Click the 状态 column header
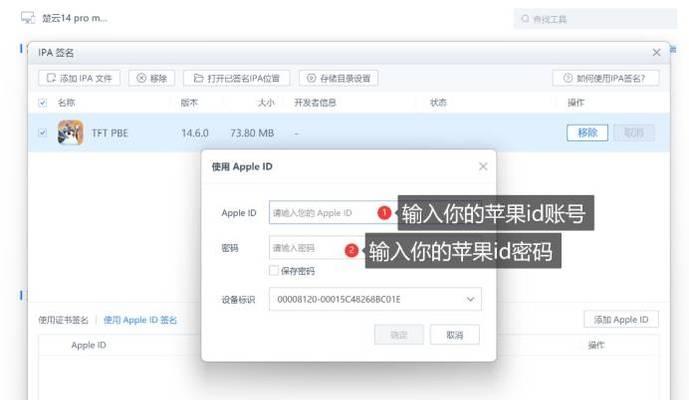689x400 pixels. 438,103
